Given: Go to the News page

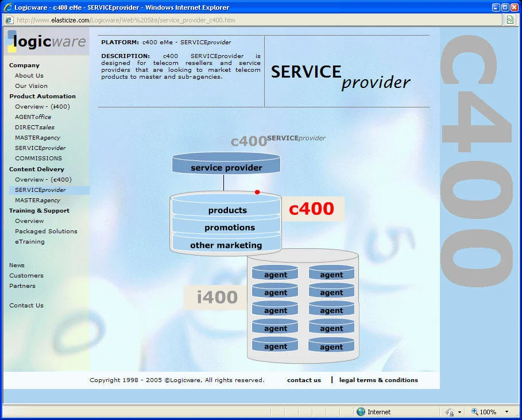Looking at the screenshot, I should (x=17, y=265).
